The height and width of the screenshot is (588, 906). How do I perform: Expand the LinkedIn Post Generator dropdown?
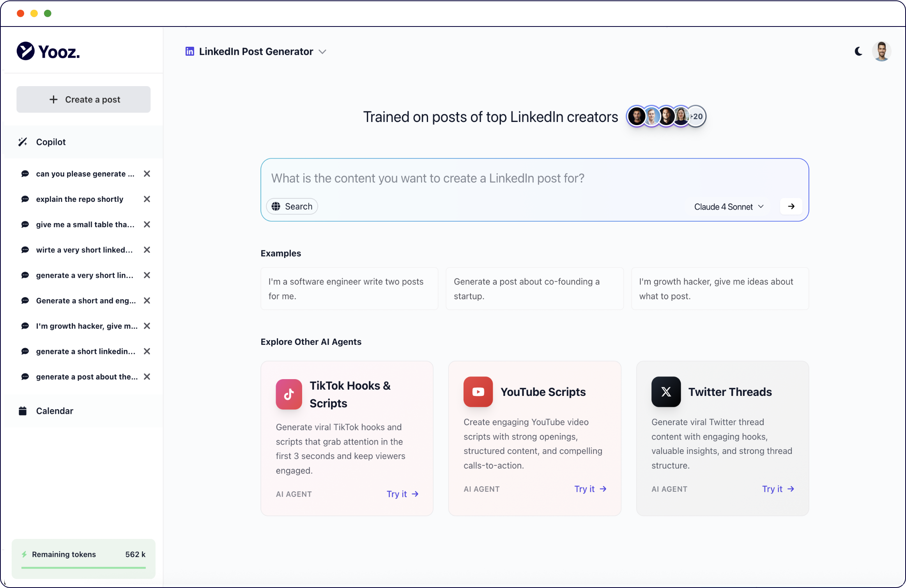322,52
